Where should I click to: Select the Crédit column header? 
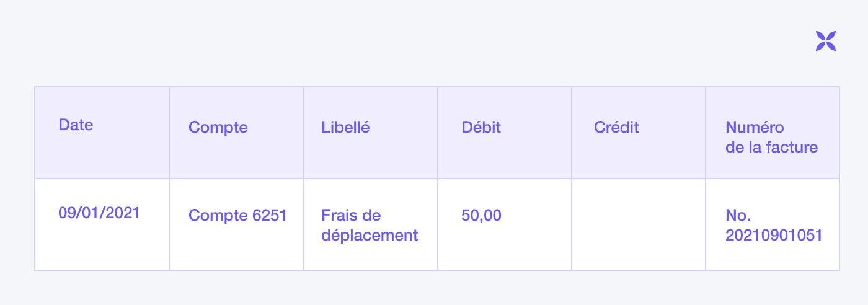coord(616,127)
